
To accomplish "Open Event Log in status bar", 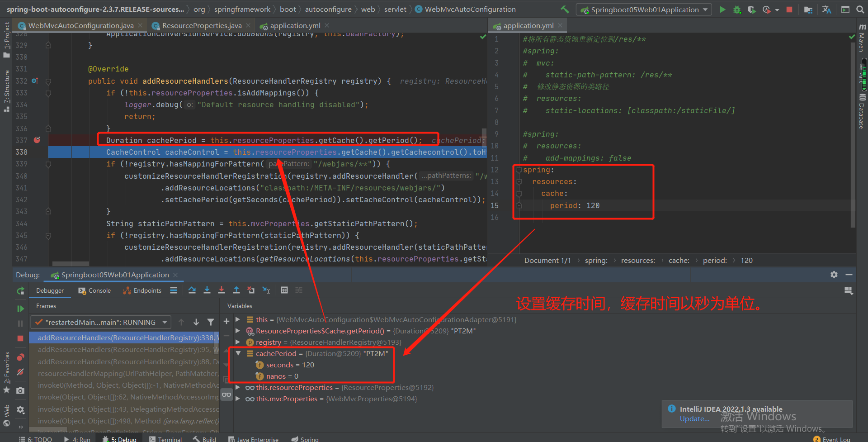I will point(831,439).
